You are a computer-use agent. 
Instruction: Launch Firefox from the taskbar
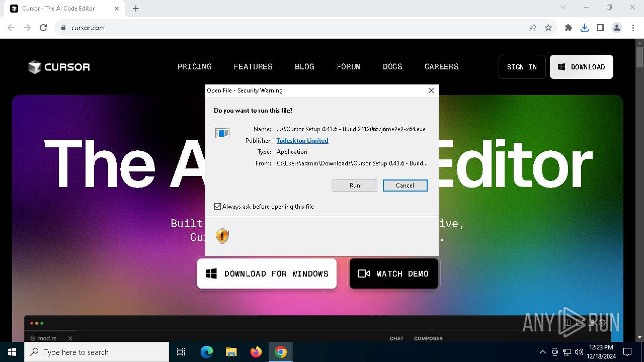click(x=256, y=352)
